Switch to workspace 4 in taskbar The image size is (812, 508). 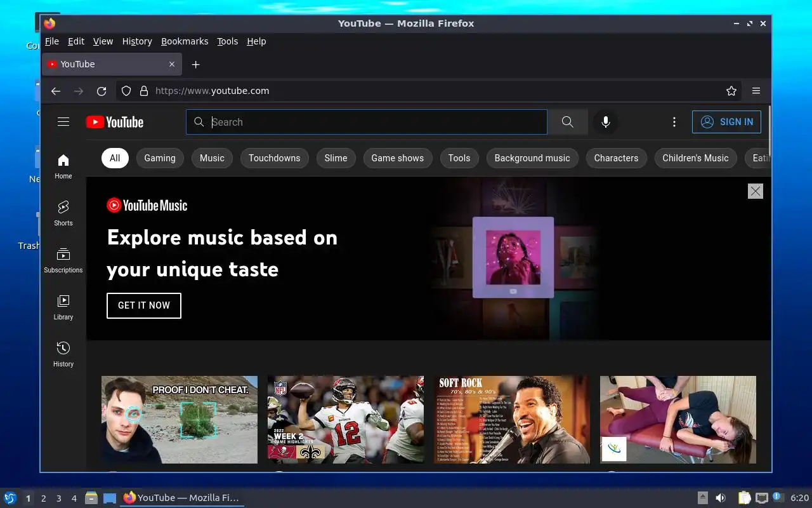click(74, 498)
